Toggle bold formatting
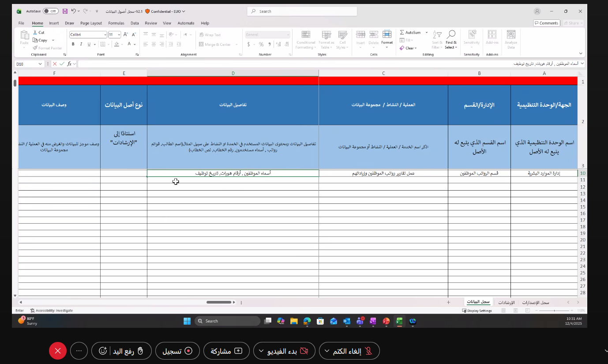 (x=73, y=44)
